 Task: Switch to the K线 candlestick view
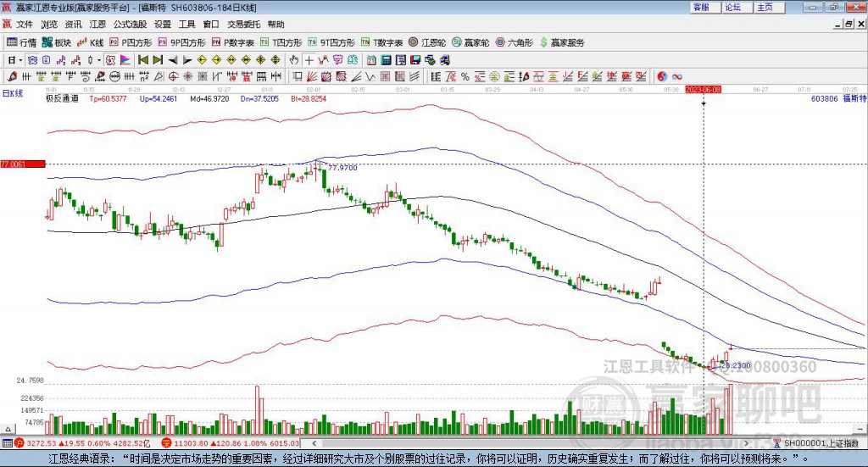click(90, 42)
